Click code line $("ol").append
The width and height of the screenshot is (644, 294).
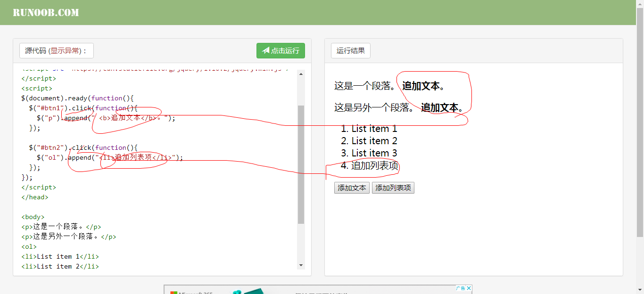coord(109,157)
